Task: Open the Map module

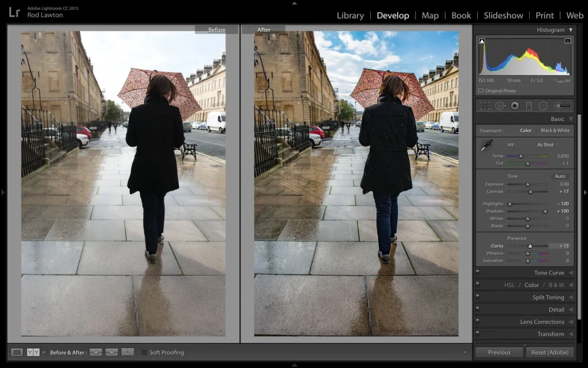Action: pos(430,15)
